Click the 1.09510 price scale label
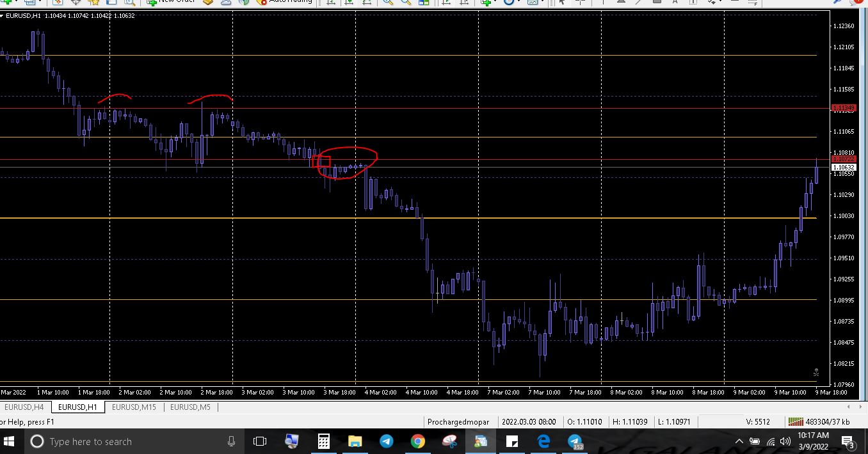Screen dimensions: 868x454 [844, 258]
